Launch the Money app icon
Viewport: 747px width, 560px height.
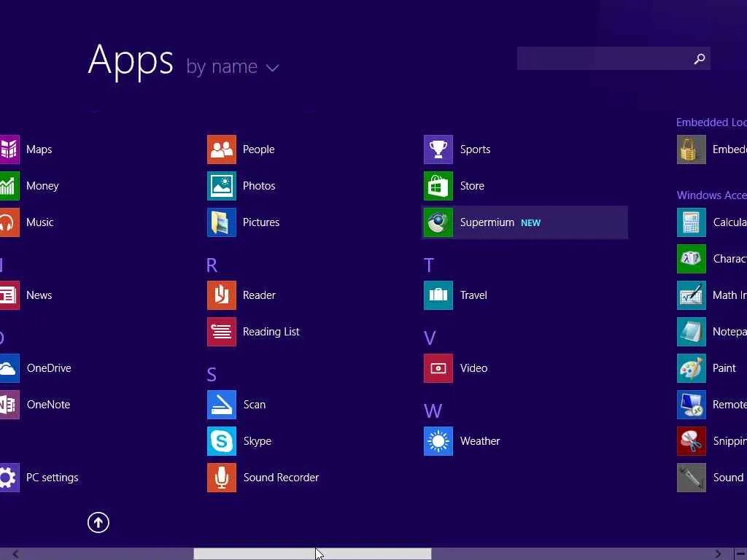[9, 186]
